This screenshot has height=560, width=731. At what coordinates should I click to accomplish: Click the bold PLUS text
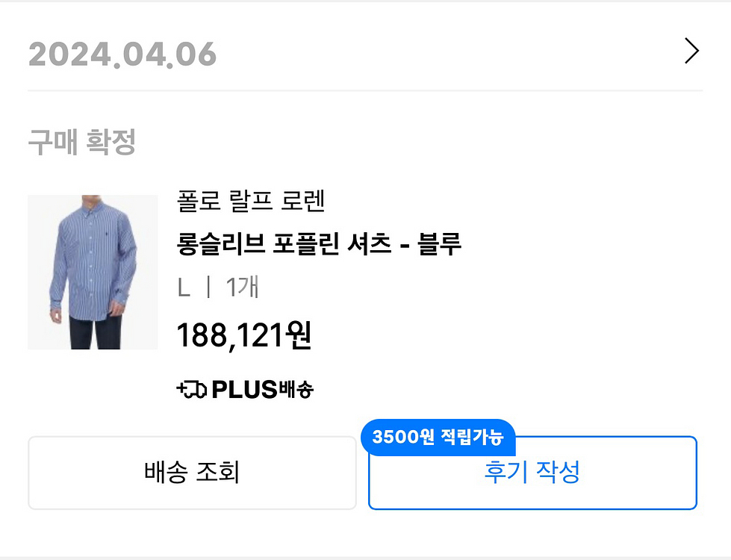click(x=245, y=389)
